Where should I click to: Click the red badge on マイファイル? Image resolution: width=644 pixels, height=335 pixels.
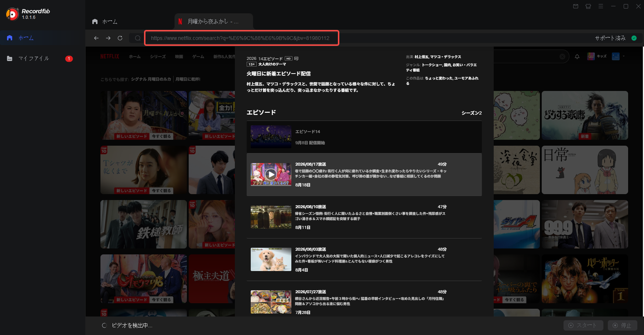coord(69,59)
